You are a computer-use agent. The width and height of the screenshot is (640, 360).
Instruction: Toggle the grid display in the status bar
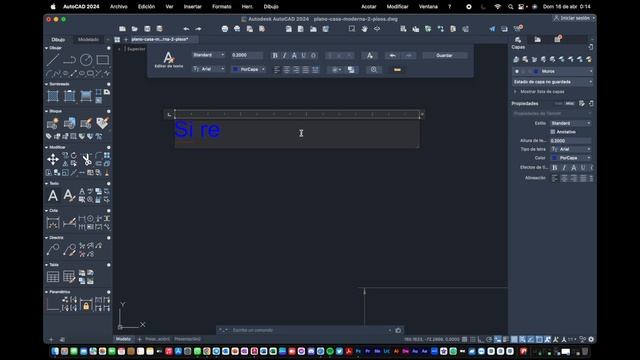465,339
